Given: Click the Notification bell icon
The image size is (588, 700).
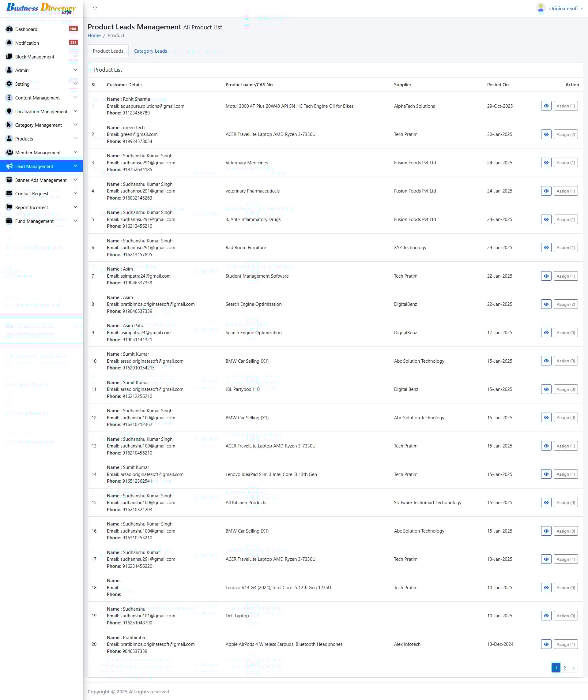Looking at the screenshot, I should point(9,43).
